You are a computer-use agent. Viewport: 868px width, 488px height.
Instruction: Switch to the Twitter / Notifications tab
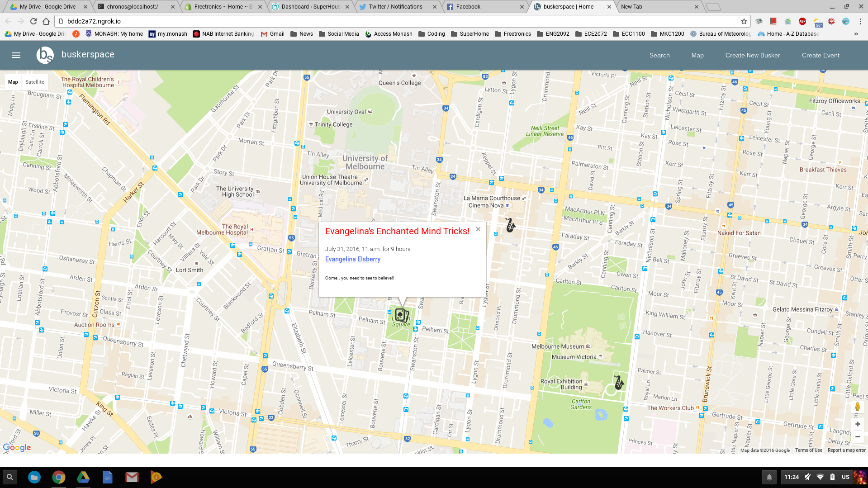pyautogui.click(x=397, y=7)
